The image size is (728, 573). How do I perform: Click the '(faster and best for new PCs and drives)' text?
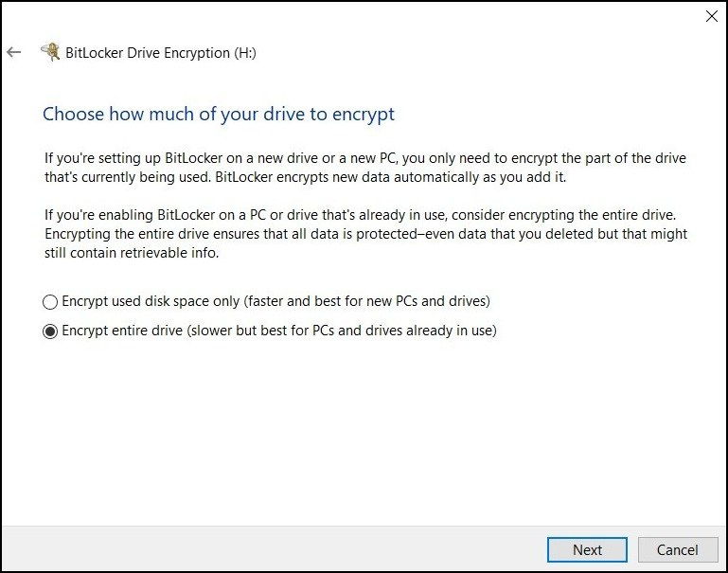click(366, 301)
